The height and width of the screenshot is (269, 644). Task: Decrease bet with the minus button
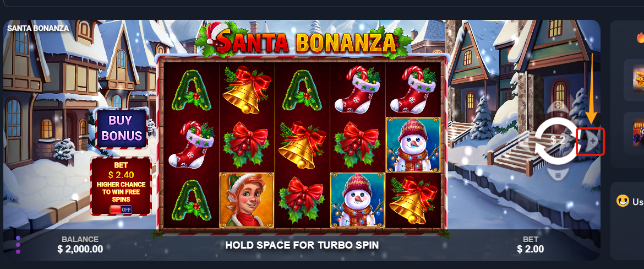tap(528, 142)
